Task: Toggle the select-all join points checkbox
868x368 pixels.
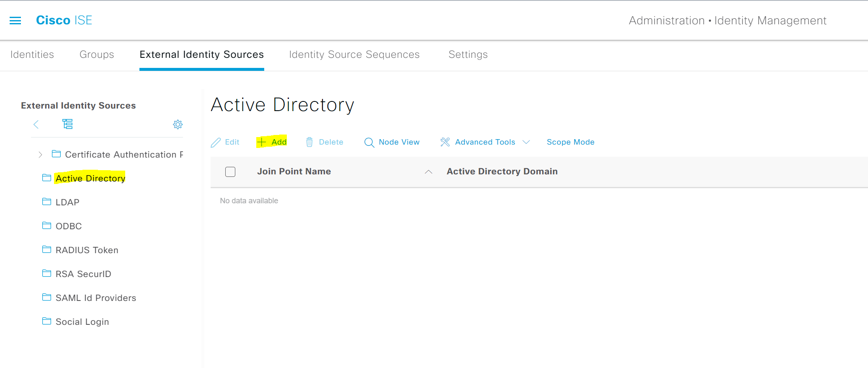Action: coord(230,172)
